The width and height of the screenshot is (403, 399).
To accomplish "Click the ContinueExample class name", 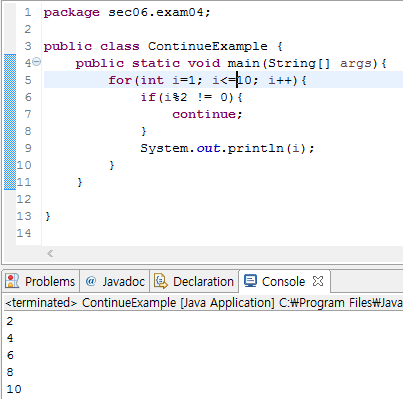I will pyautogui.click(x=207, y=46).
